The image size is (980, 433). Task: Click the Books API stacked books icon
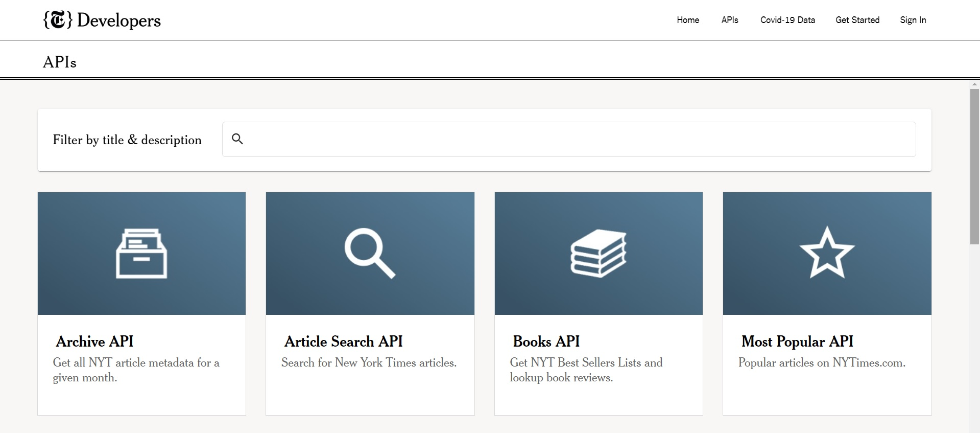(599, 254)
